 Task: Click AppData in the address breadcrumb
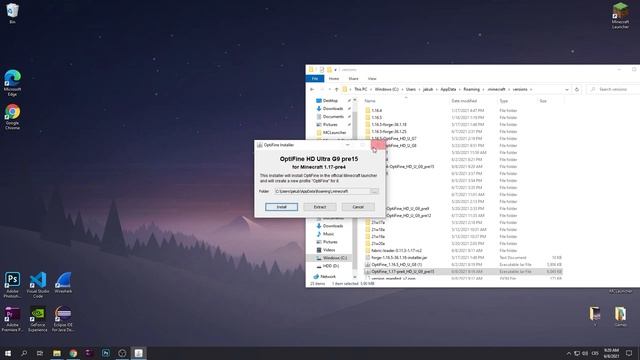(448, 89)
